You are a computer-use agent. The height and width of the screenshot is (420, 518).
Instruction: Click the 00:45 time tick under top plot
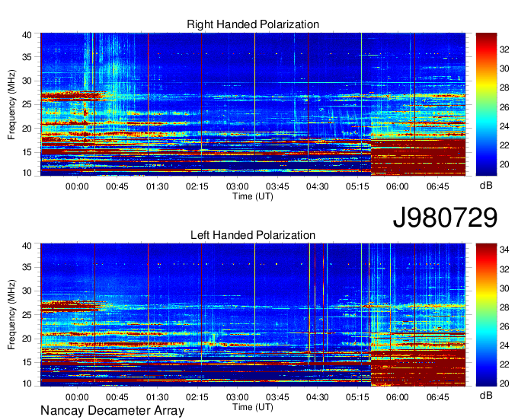(x=117, y=186)
